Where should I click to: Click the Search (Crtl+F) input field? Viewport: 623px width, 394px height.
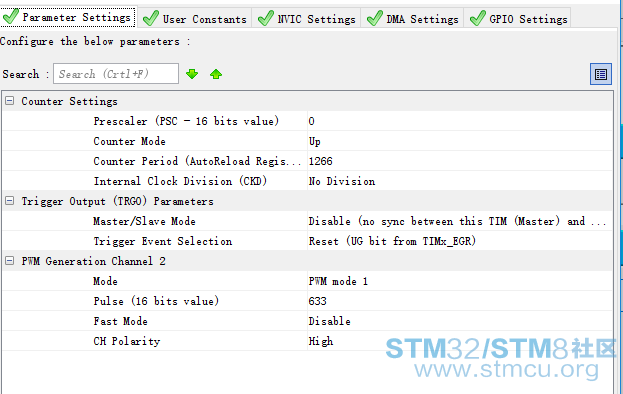coord(116,73)
